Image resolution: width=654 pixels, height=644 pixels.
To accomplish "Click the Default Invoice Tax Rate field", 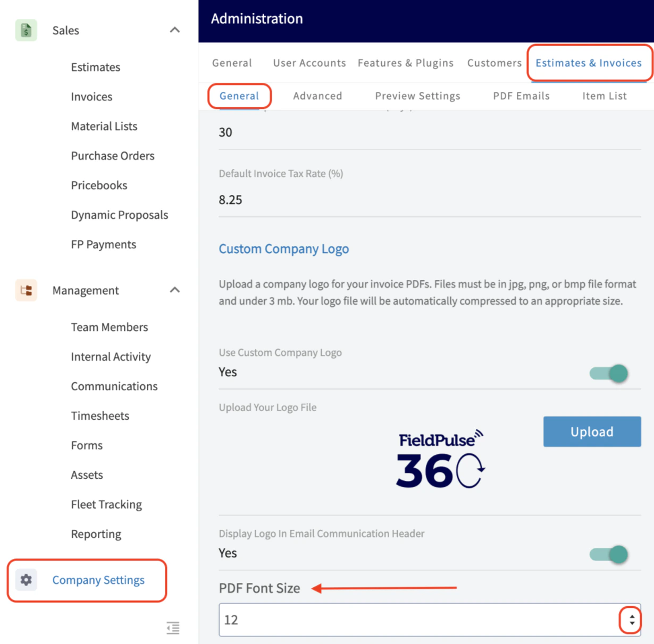I will pyautogui.click(x=430, y=200).
